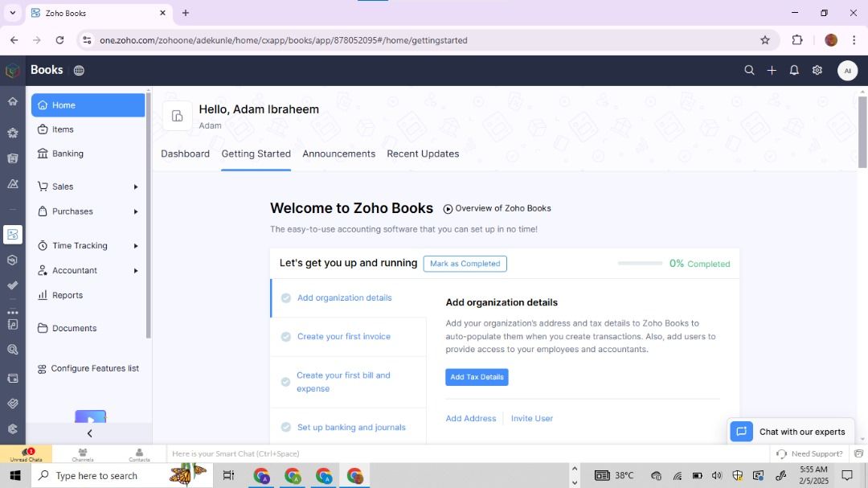The image size is (868, 488).
Task: Switch to the Dashboard tab
Action: pyautogui.click(x=185, y=154)
